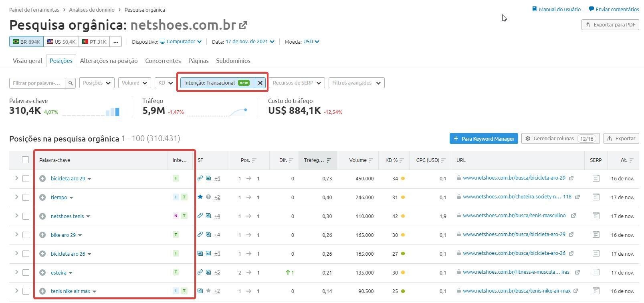
Task: Open external URL icon for tenis-masculino link
Action: point(573,216)
